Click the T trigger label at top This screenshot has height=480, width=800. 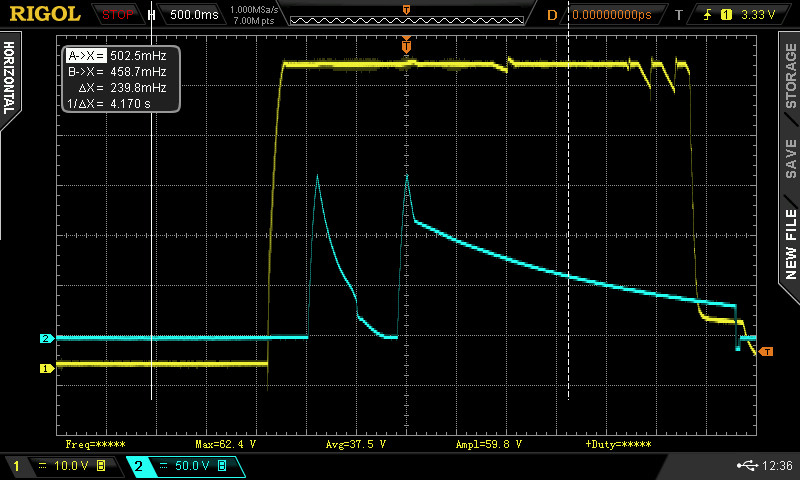pyautogui.click(x=679, y=15)
